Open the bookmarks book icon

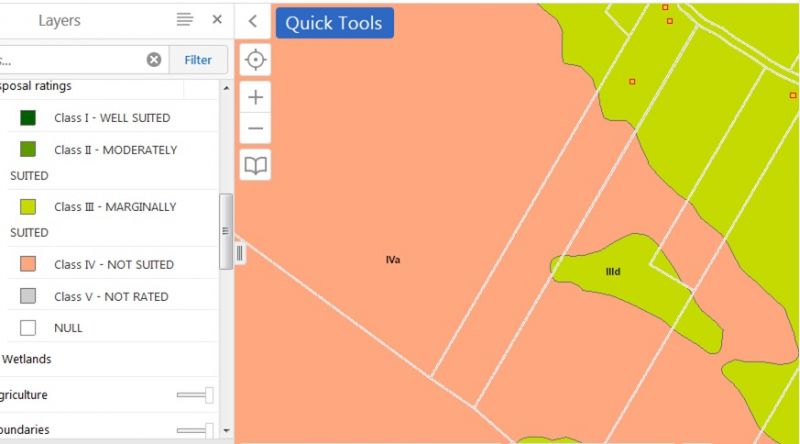click(255, 165)
